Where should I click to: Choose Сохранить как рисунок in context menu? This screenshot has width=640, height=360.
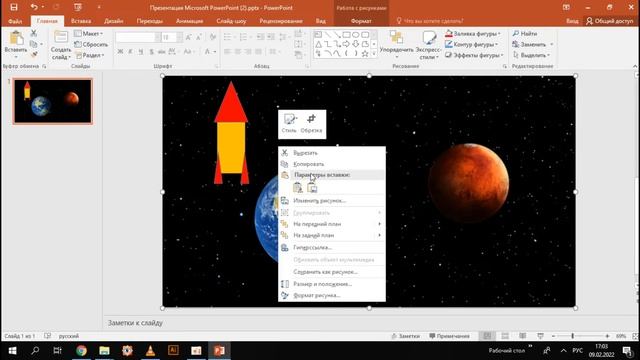pos(332,271)
